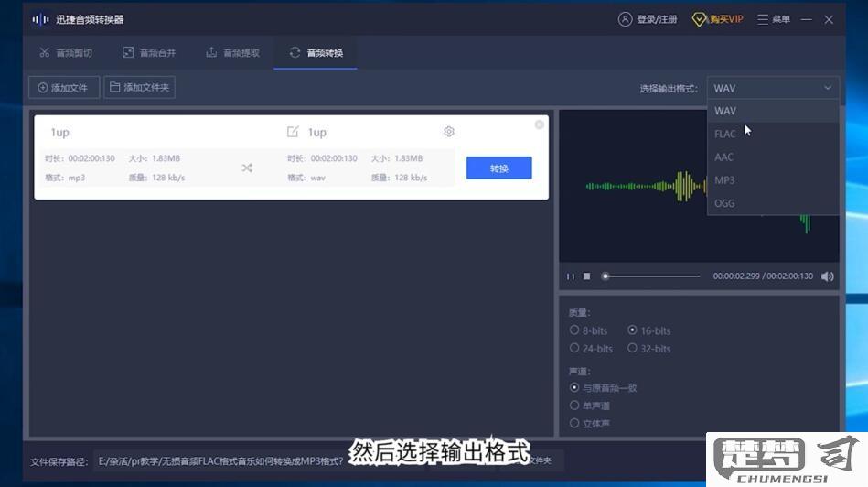This screenshot has height=487, width=868.
Task: Remove the 1up file with its close icon
Action: [x=539, y=124]
